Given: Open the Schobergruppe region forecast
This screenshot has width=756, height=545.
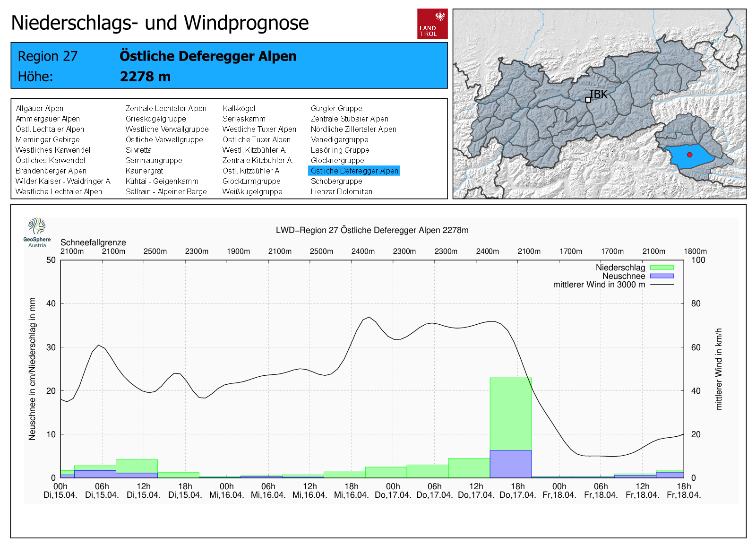Looking at the screenshot, I should 336,181.
